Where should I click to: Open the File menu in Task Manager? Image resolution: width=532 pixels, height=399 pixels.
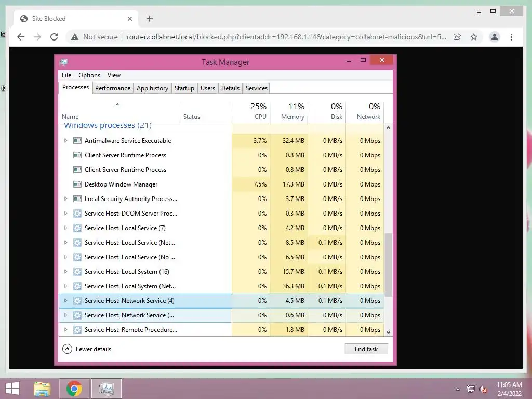point(66,75)
